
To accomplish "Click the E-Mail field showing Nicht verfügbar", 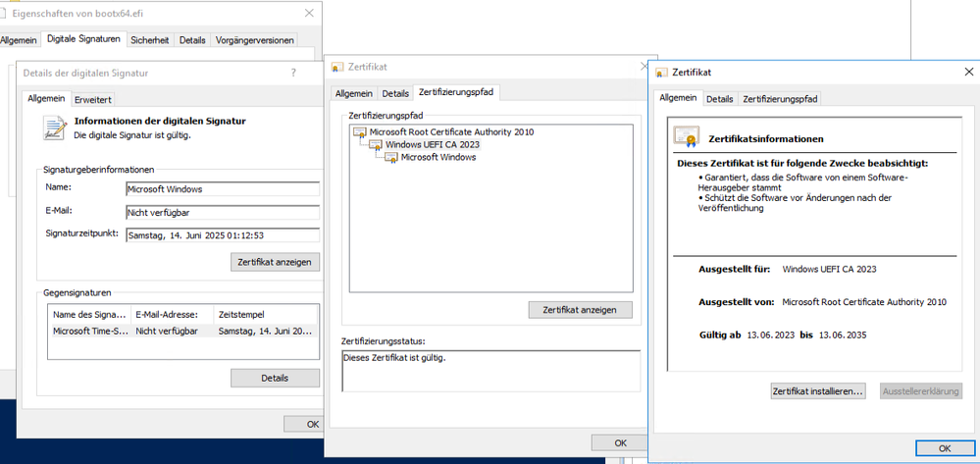I will [x=223, y=213].
